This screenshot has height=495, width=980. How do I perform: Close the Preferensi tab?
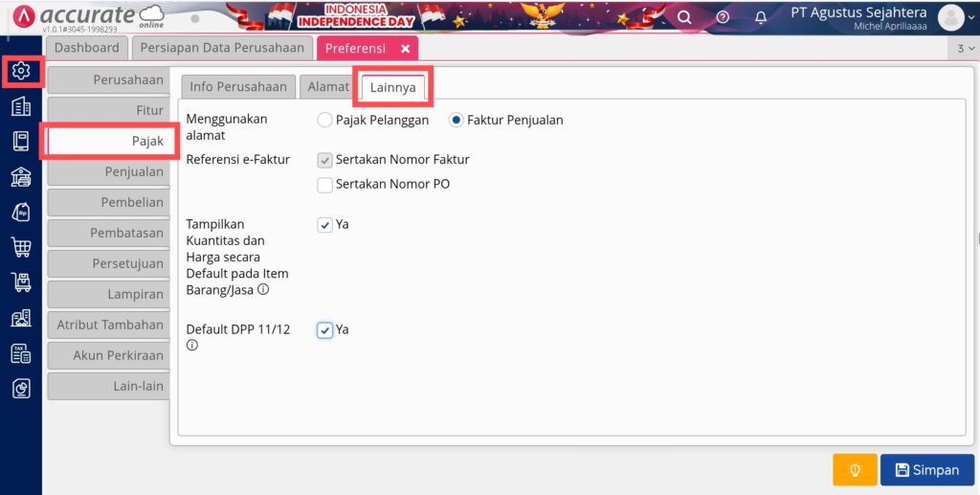405,48
